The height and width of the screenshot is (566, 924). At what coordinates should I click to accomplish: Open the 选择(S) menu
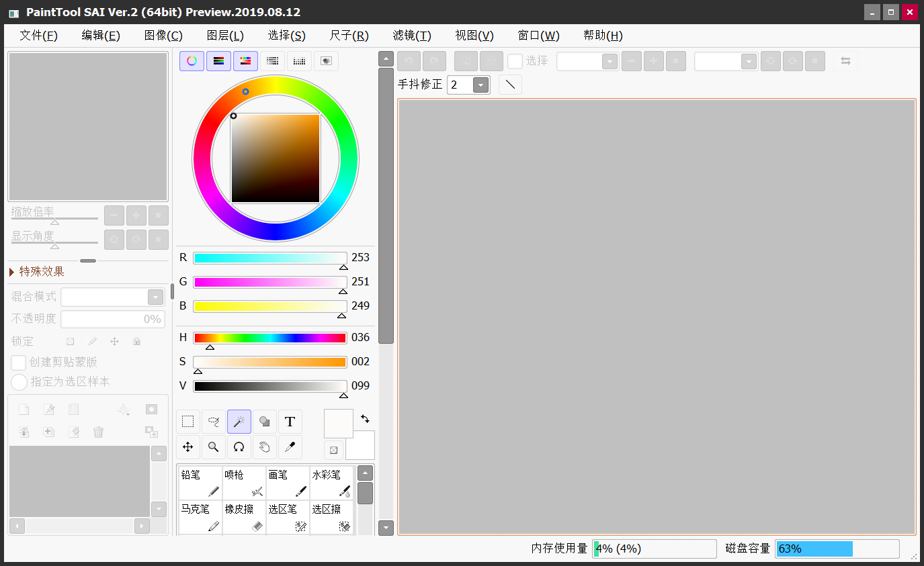pyautogui.click(x=287, y=36)
